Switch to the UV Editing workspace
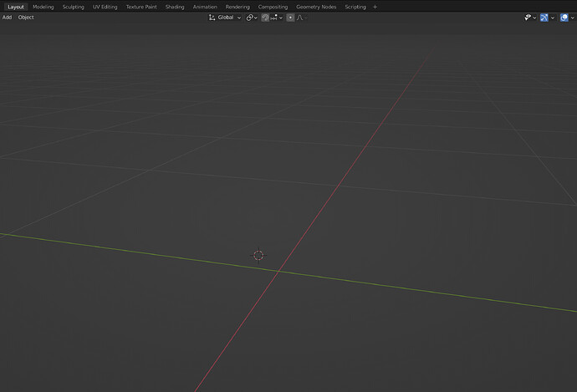 pos(105,7)
